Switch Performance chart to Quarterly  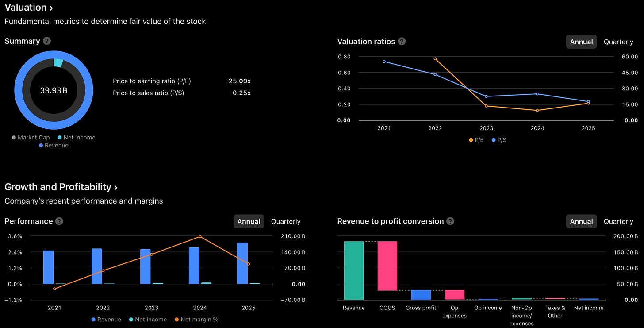286,221
